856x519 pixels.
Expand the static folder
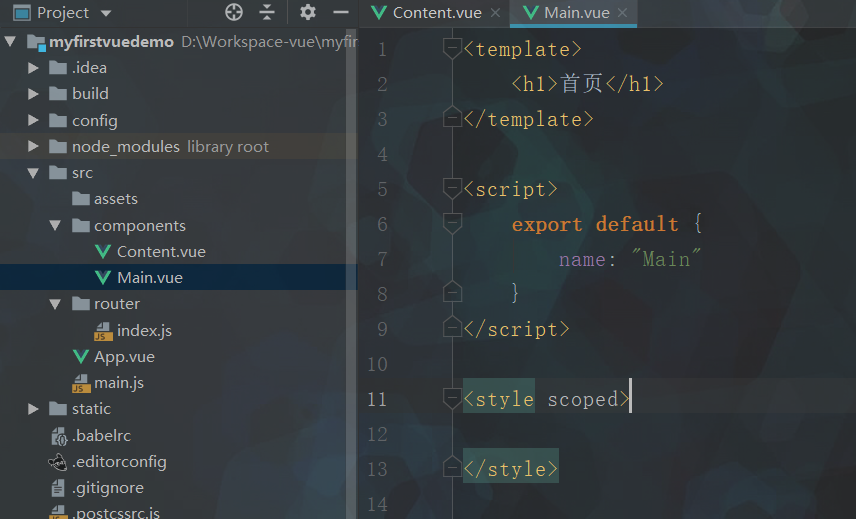pyautogui.click(x=34, y=409)
